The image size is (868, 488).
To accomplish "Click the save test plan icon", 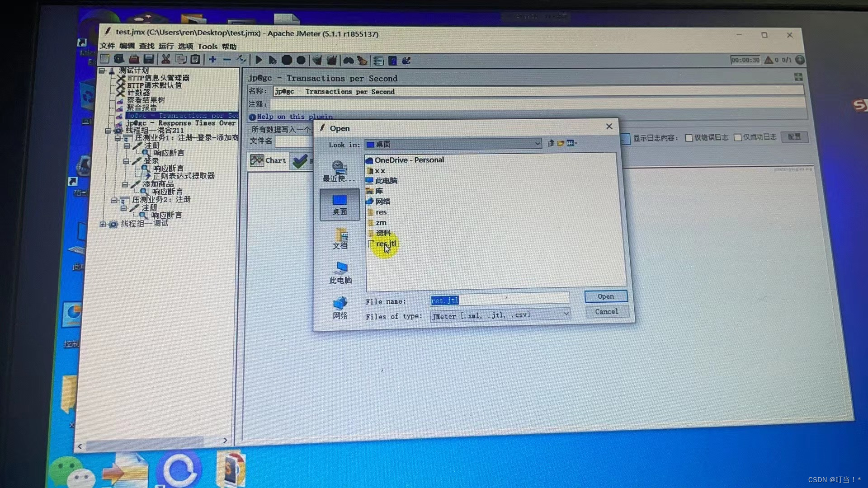I will point(148,60).
